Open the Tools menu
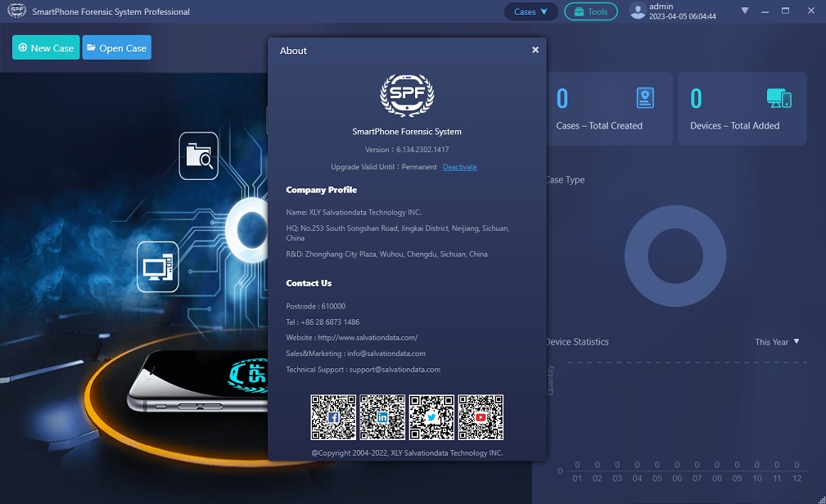This screenshot has width=826, height=504. [x=590, y=11]
